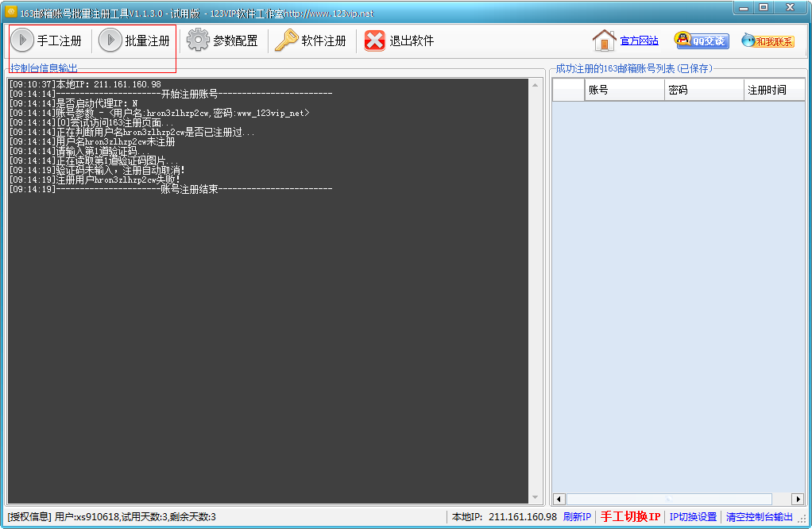This screenshot has height=529, width=812.
Task: Click account list horizontal scroll right arrow
Action: pyautogui.click(x=798, y=499)
